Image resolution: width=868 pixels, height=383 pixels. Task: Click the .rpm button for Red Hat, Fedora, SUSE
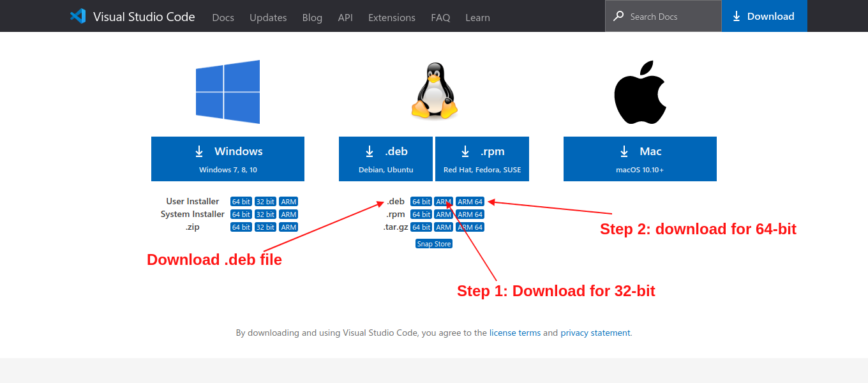pos(482,158)
